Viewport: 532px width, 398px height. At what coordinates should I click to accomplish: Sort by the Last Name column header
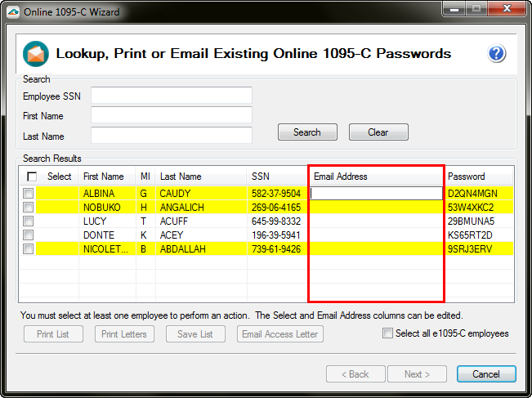click(201, 177)
